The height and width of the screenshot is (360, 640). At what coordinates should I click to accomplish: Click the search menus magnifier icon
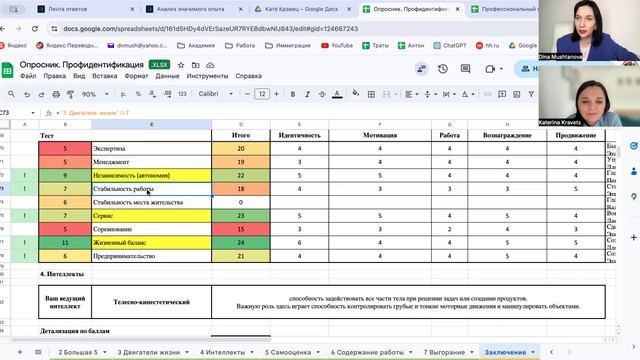tap(11, 94)
